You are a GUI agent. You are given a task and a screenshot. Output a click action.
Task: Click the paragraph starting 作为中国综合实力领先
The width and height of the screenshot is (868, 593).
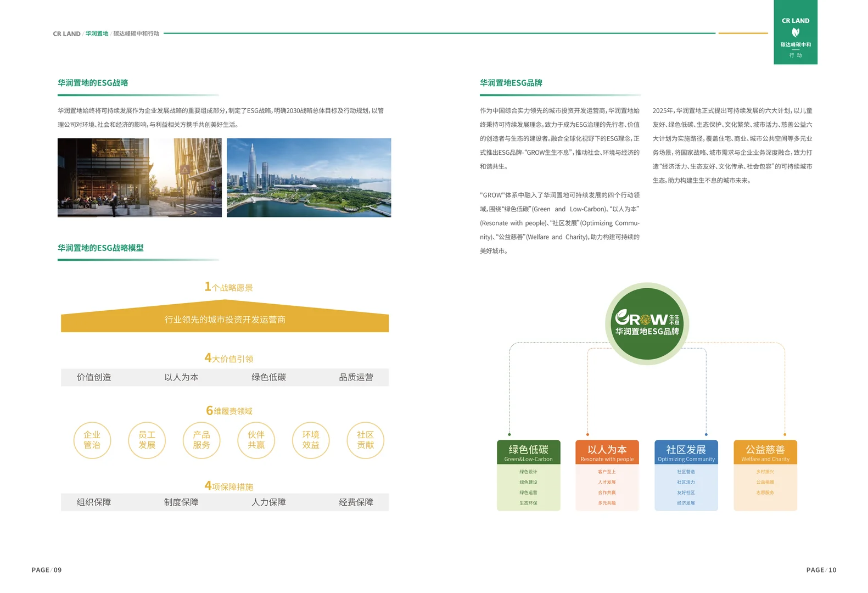coord(559,138)
